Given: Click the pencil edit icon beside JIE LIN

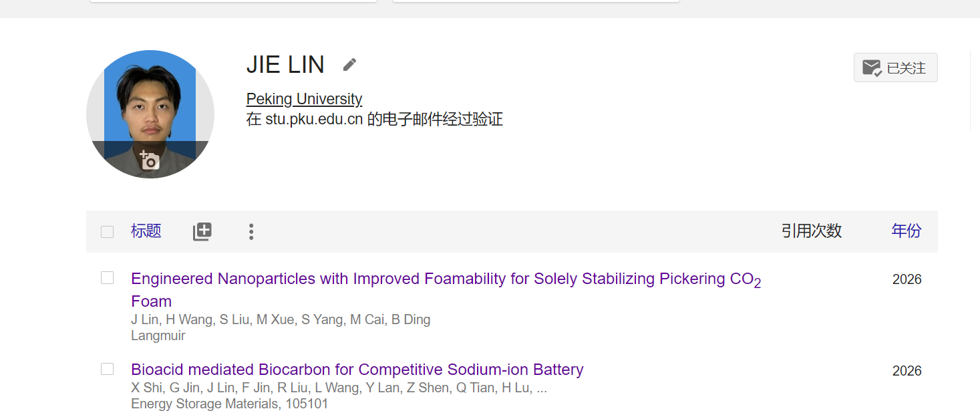Looking at the screenshot, I should click(x=349, y=65).
